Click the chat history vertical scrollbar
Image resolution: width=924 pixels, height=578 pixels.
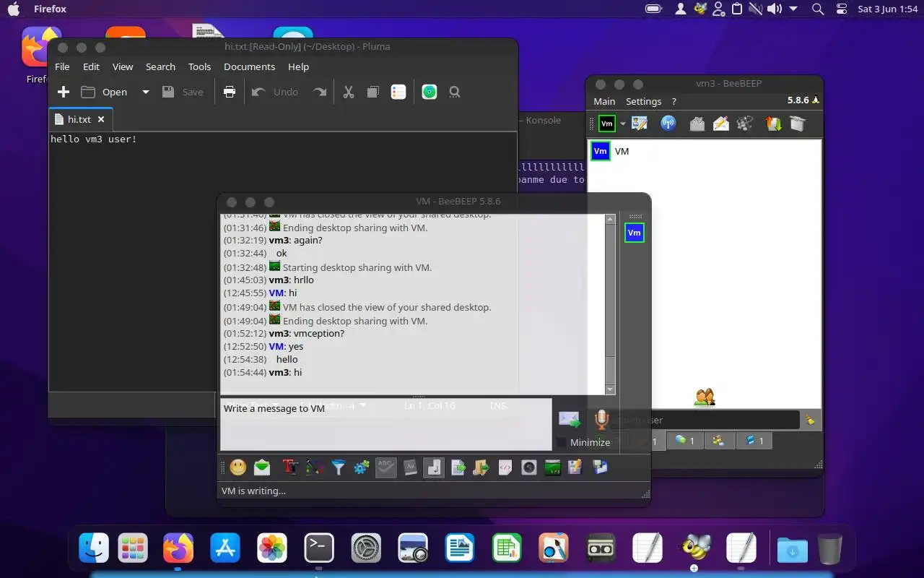(610, 304)
